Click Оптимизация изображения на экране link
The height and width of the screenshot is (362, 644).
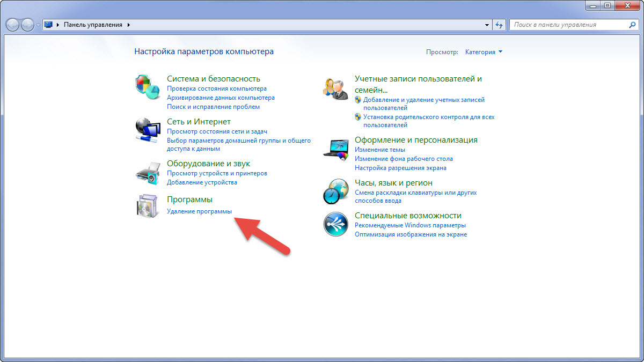pos(411,234)
